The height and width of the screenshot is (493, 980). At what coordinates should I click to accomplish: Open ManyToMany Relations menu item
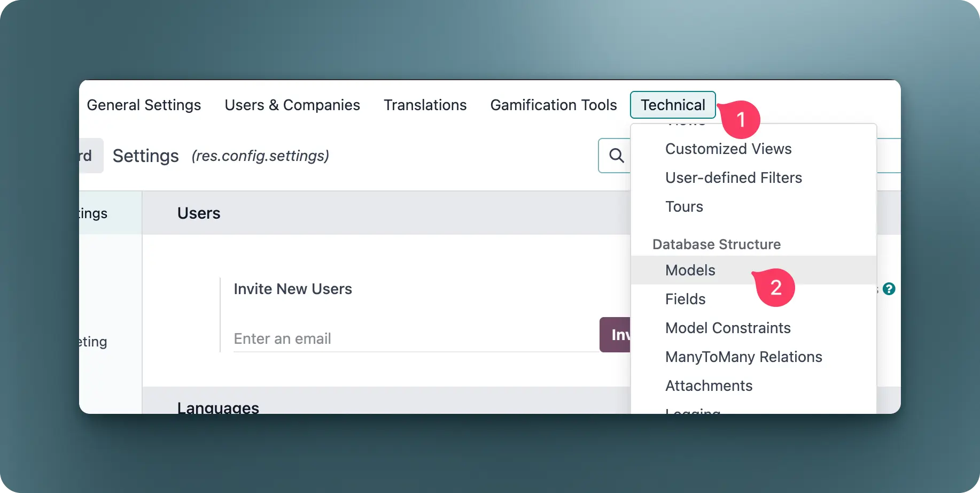(x=743, y=357)
